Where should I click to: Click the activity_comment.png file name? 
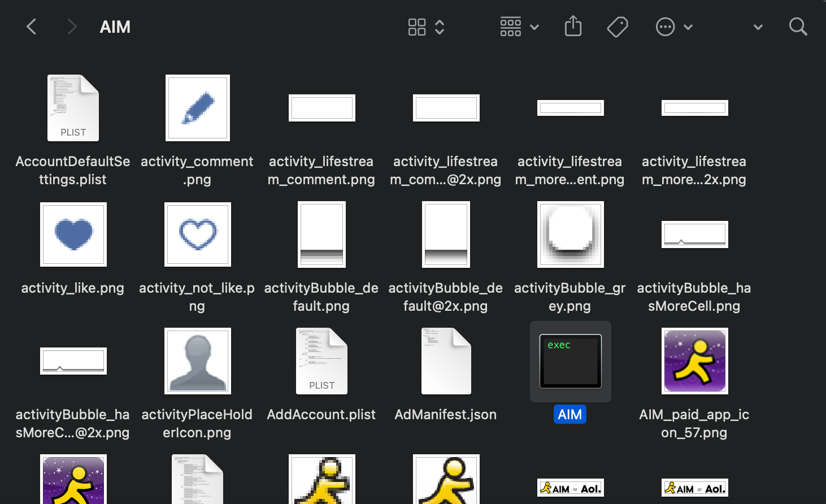(197, 171)
